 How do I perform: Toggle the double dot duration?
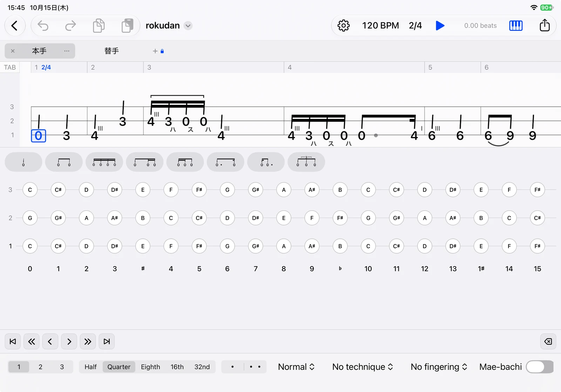255,367
